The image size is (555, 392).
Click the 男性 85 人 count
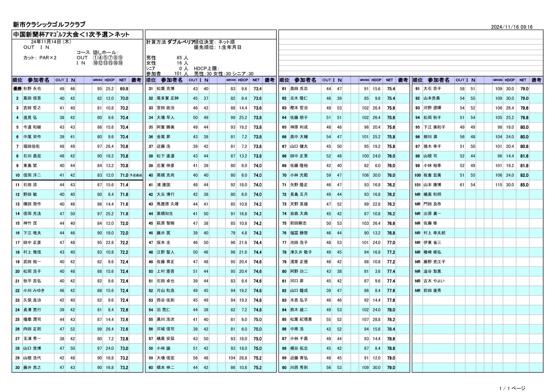click(167, 58)
